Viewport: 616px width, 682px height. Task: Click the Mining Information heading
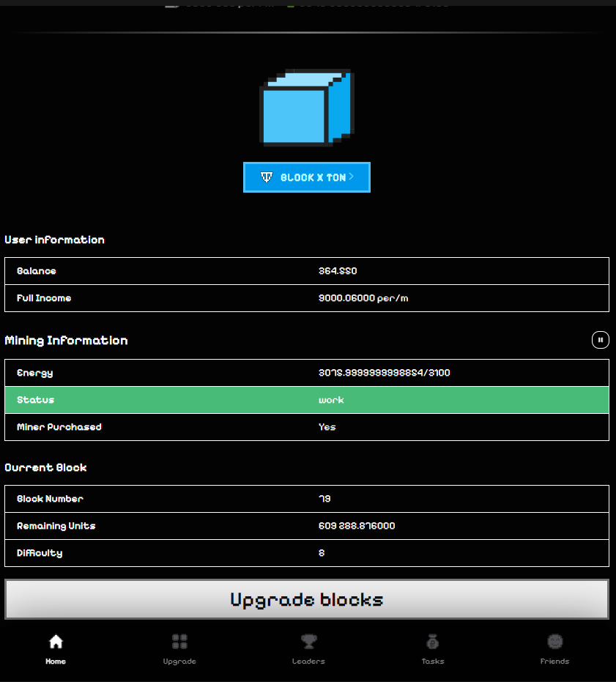pyautogui.click(x=66, y=340)
